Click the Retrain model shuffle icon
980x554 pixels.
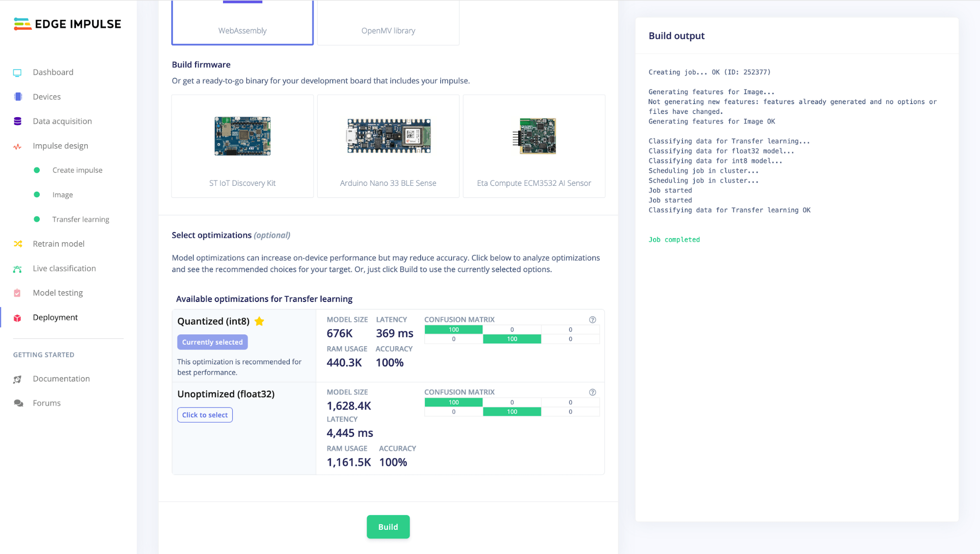(x=18, y=244)
